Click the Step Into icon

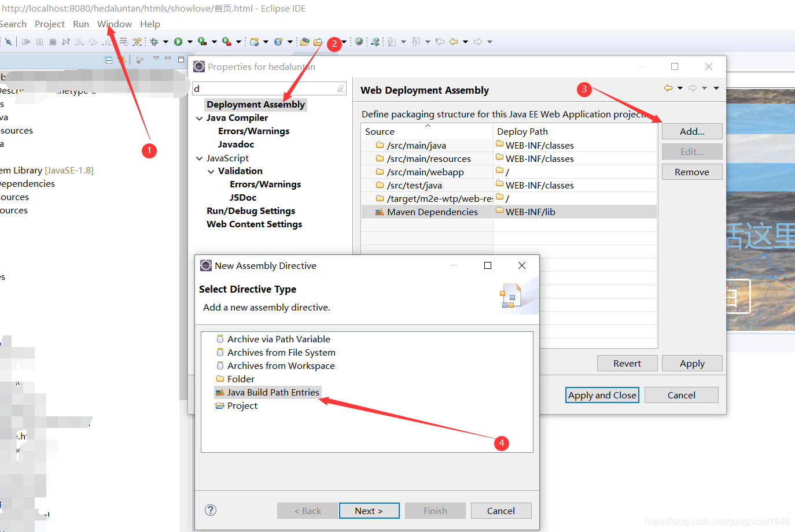tap(79, 42)
